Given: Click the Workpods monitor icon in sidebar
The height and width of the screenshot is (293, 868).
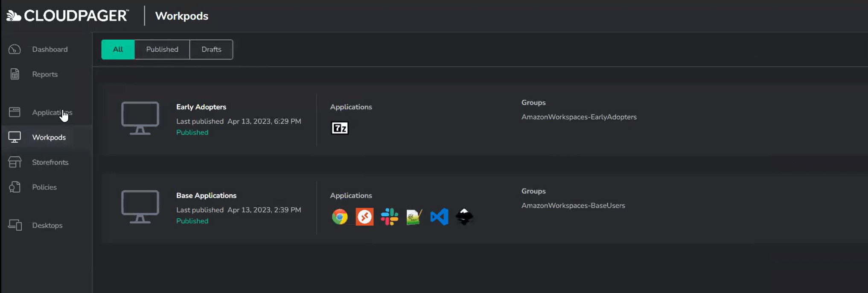Looking at the screenshot, I should pos(15,137).
